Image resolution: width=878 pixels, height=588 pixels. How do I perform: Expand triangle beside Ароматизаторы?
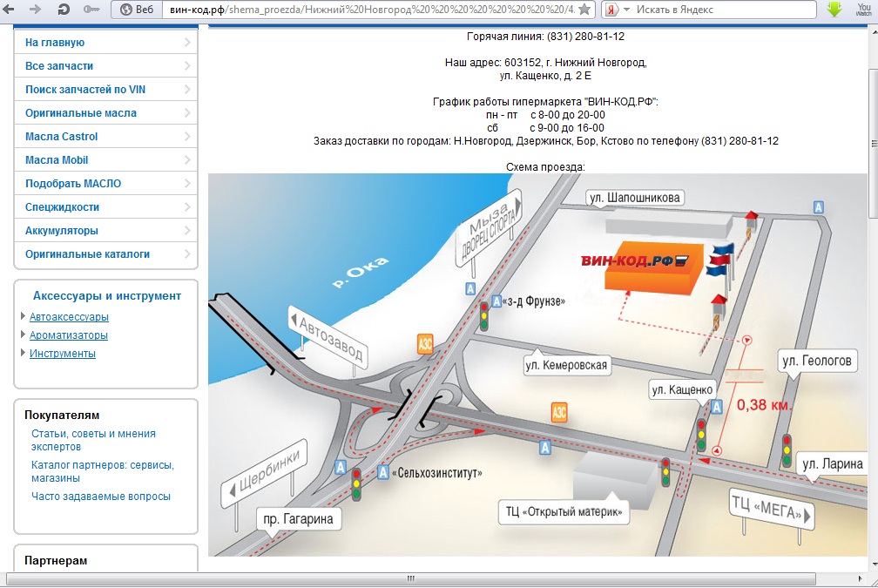(x=23, y=335)
